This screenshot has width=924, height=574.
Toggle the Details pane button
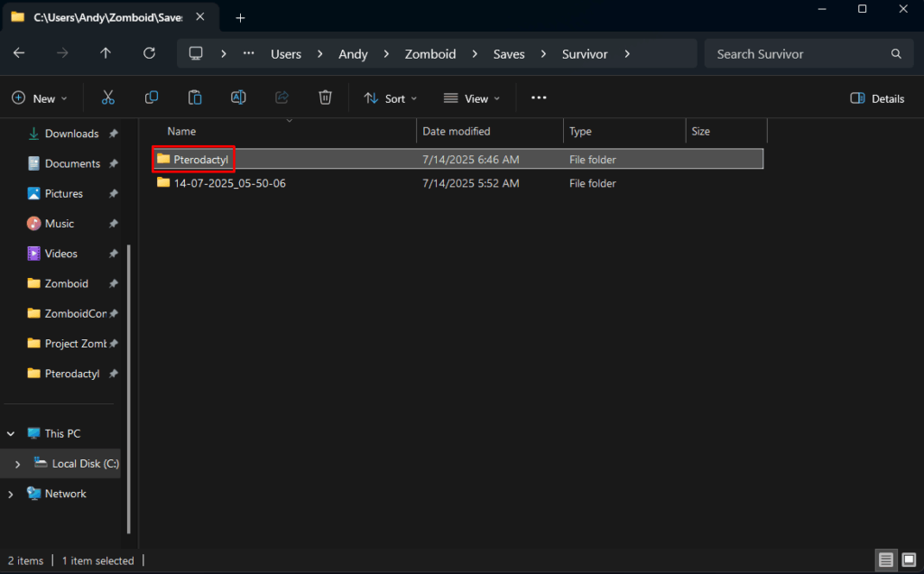[877, 98]
